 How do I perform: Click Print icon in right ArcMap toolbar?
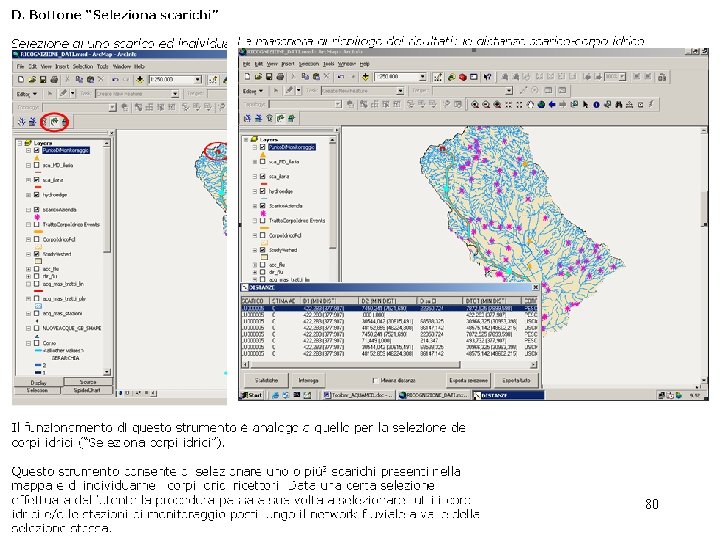(x=280, y=77)
